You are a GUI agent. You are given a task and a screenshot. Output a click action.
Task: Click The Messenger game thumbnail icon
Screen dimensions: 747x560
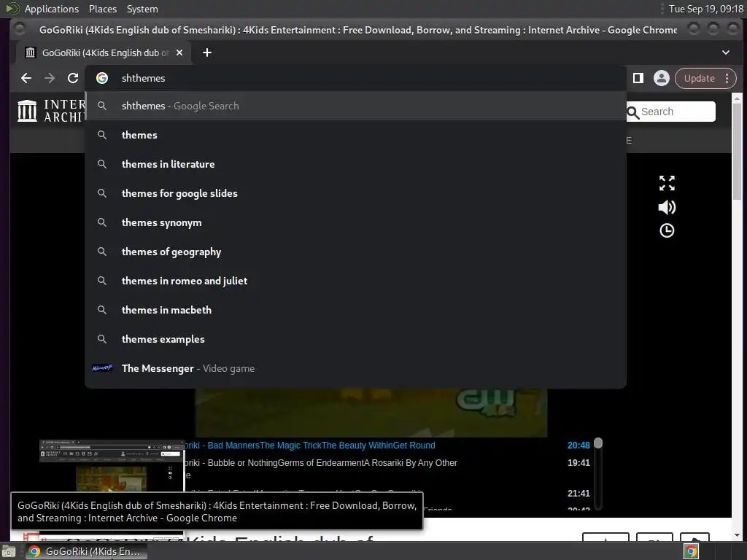[102, 368]
